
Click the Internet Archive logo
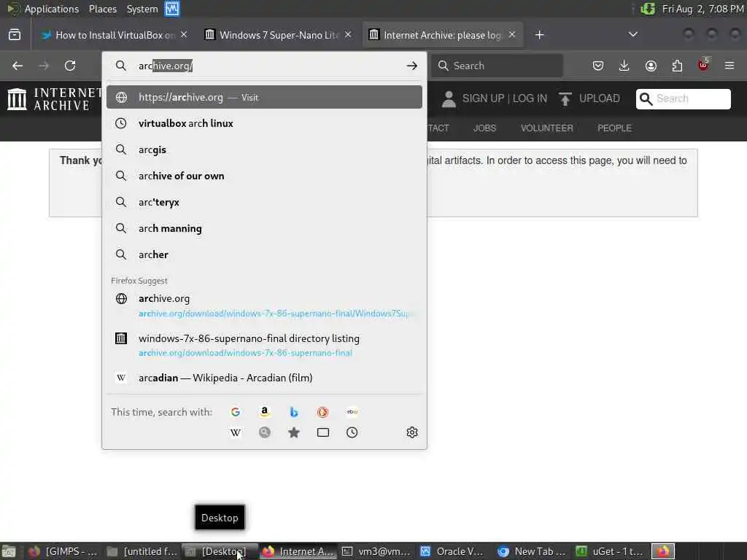55,98
